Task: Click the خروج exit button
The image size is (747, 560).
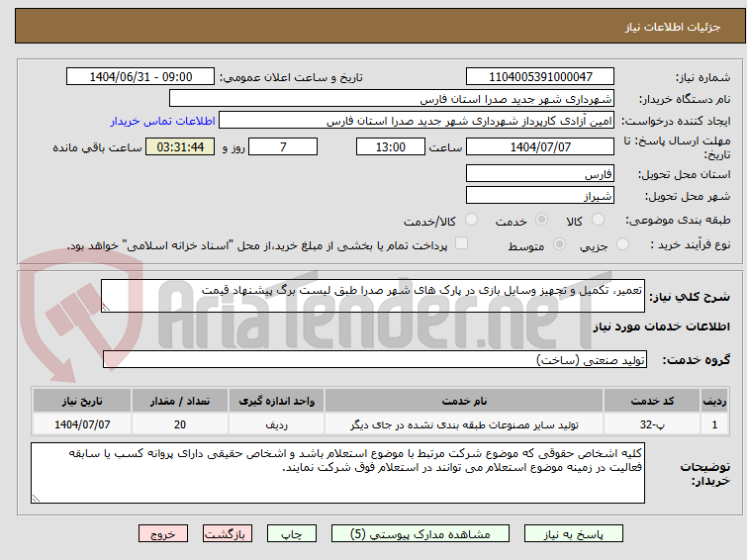Action: (163, 534)
